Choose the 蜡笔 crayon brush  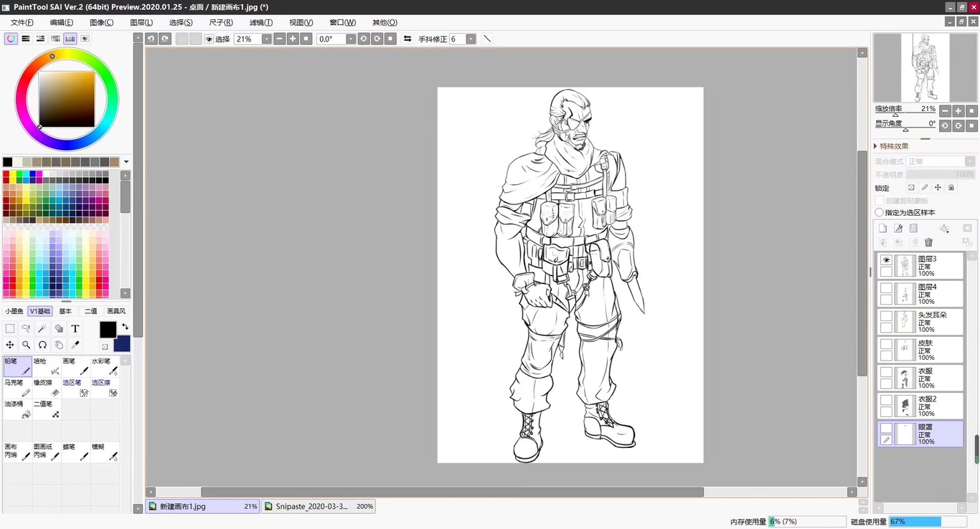[x=75, y=452]
